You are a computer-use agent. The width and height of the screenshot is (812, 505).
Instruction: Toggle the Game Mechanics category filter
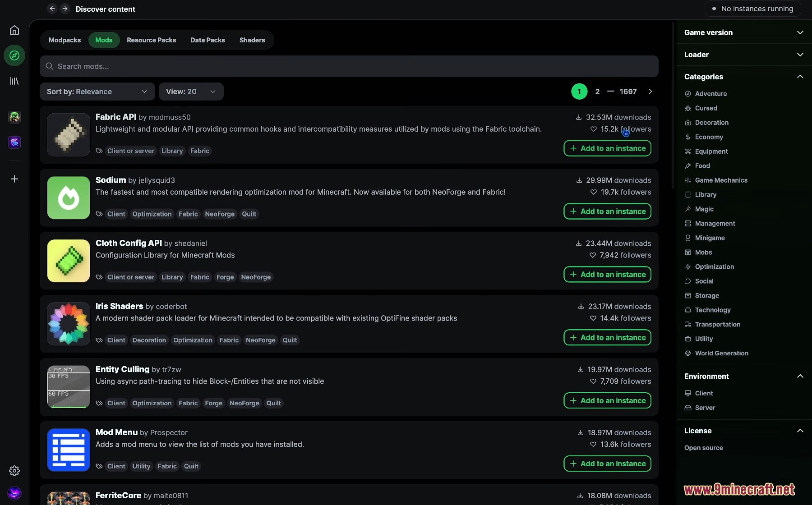[x=716, y=180]
